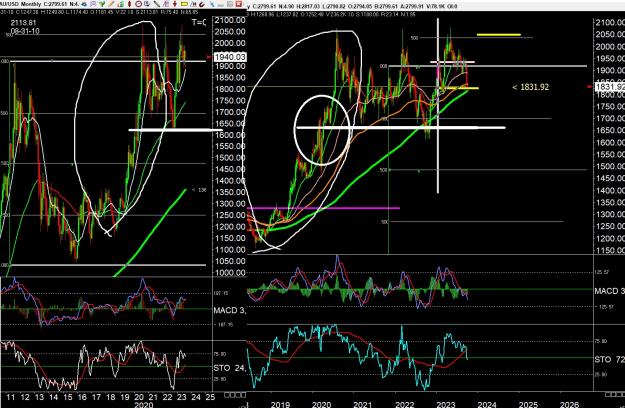Click the gray tile window icon beside the red close box

click(230, 4)
